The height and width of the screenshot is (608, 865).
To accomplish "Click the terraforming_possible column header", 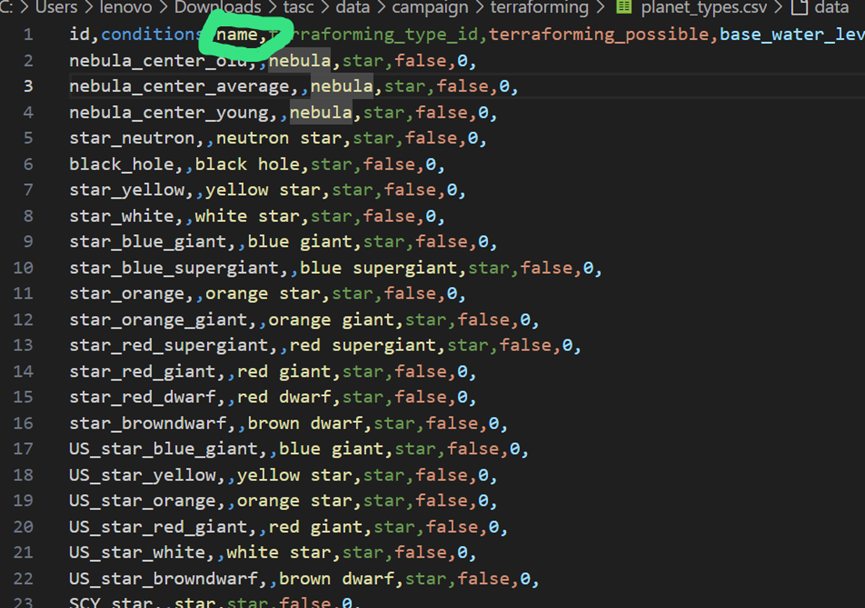I will (x=602, y=35).
